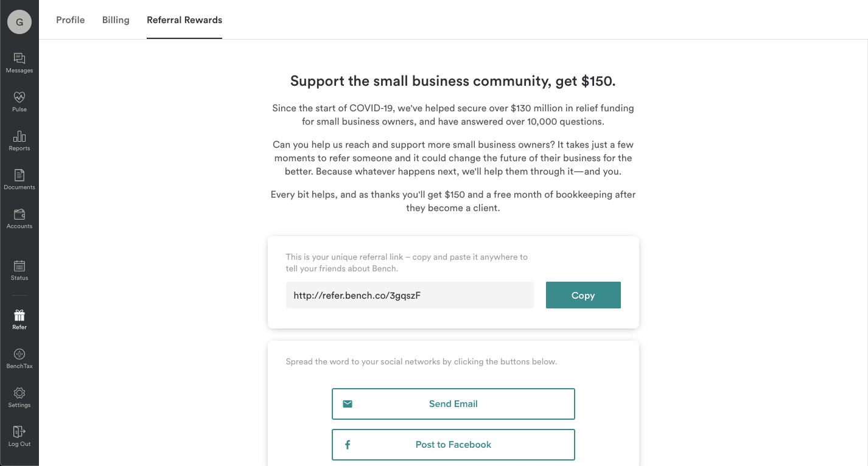Click the G avatar at top left

[19, 21]
